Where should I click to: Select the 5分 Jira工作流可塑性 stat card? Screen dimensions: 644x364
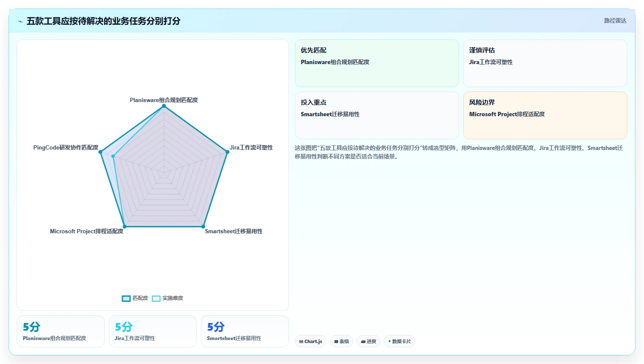153,331
